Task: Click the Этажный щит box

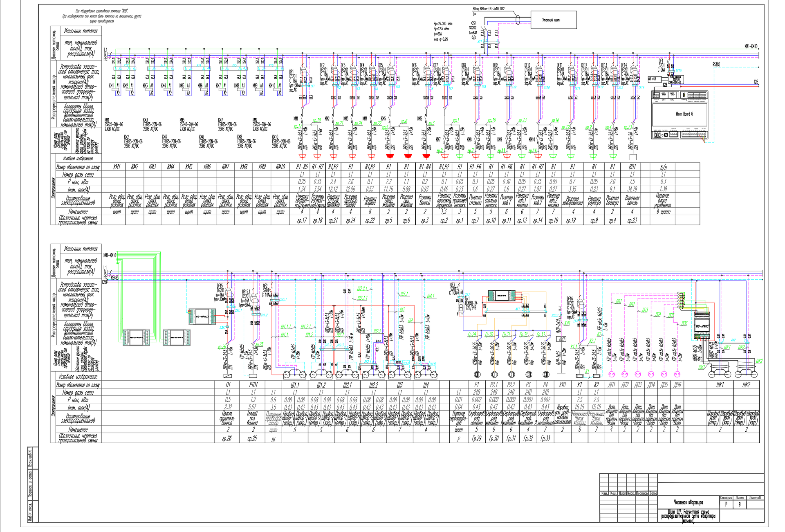Action: pyautogui.click(x=553, y=20)
